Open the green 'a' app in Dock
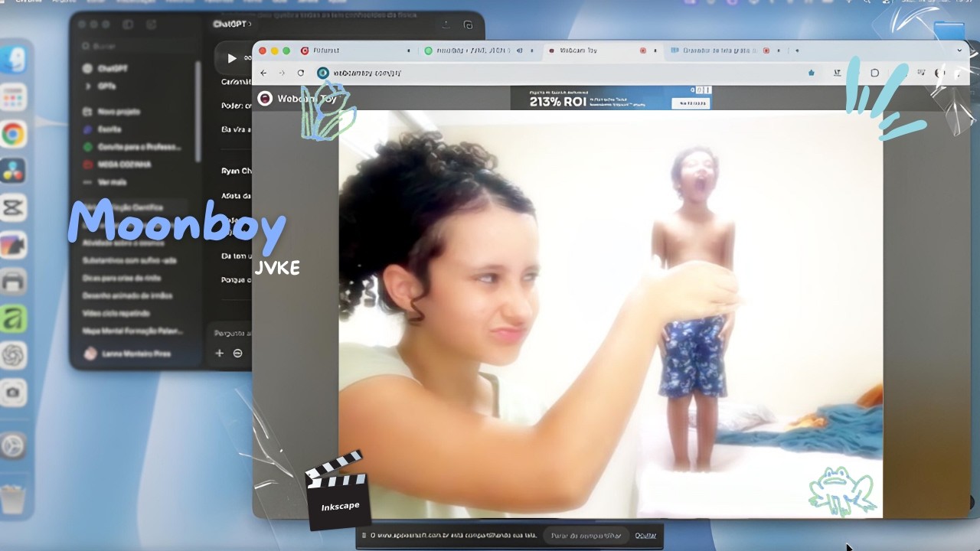 tap(14, 319)
